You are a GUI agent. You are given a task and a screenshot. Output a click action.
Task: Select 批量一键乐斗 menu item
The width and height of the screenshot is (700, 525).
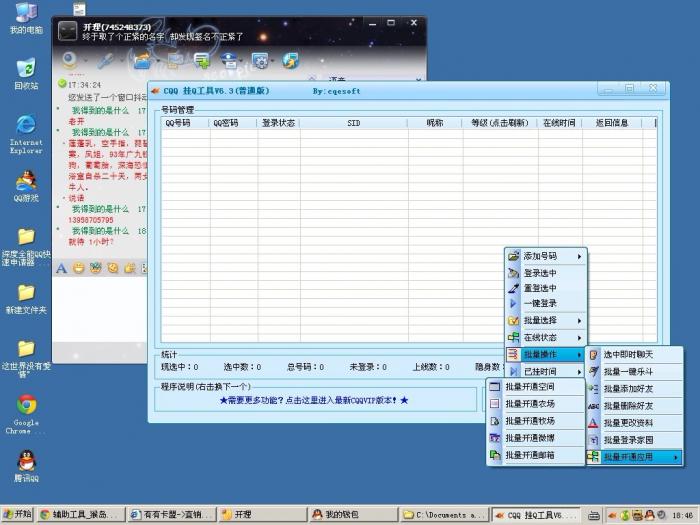pyautogui.click(x=634, y=371)
